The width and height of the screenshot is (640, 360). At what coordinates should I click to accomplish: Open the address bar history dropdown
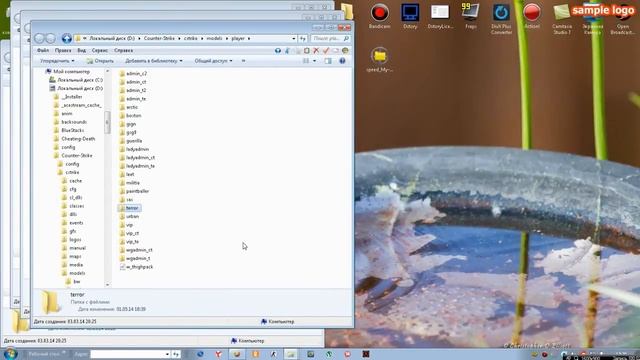click(x=293, y=38)
